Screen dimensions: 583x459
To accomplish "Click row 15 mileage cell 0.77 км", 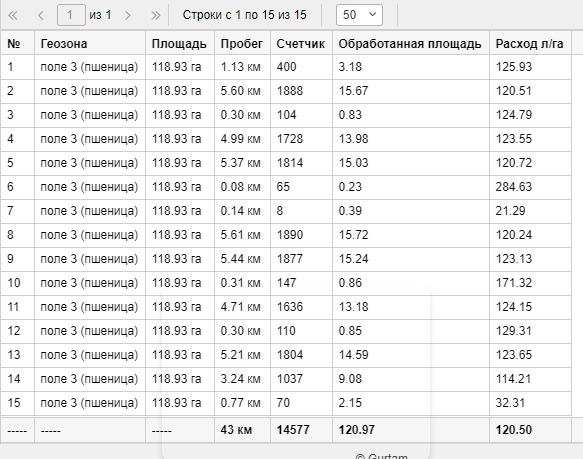I will coord(242,403).
